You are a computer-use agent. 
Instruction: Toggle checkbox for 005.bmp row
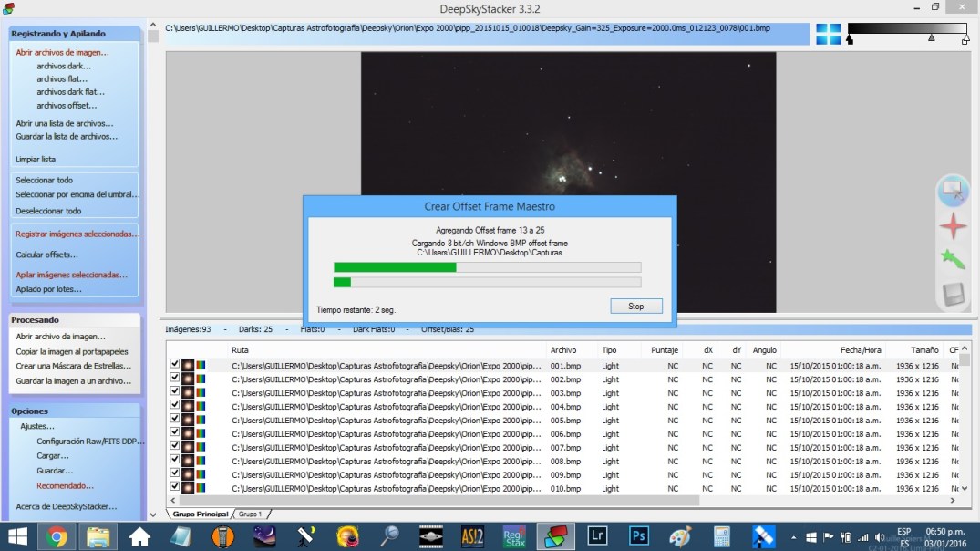[x=174, y=420]
